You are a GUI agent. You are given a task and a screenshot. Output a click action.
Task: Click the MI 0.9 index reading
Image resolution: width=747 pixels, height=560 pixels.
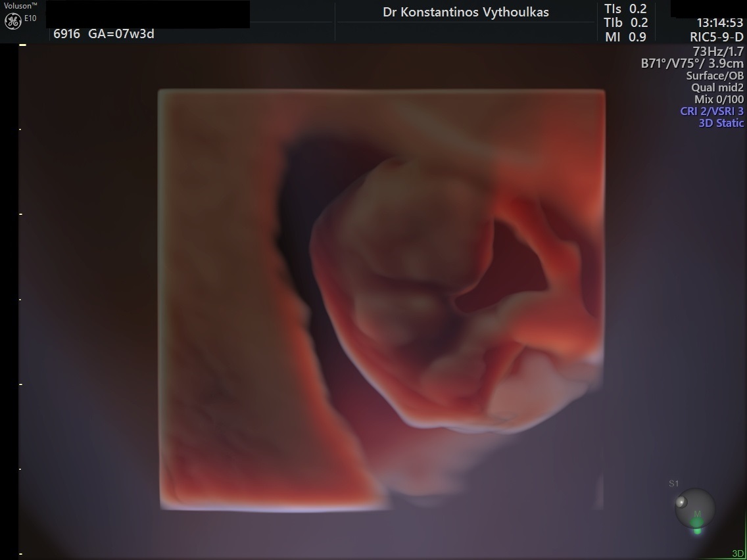coord(625,37)
